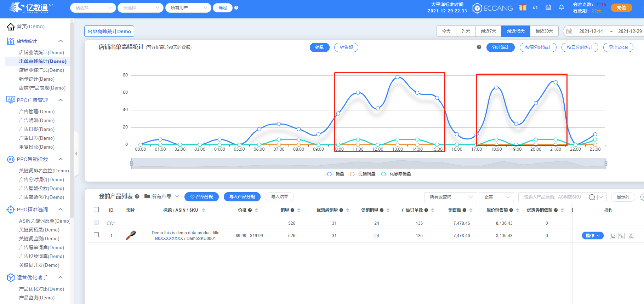The image size is (644, 304).
Task: Open the calendar notes icon in header
Action: coord(548,7)
